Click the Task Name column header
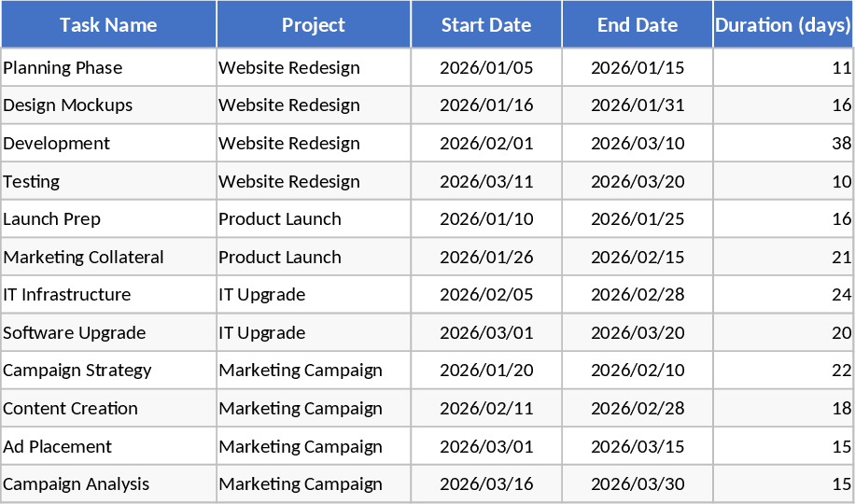Screen dimensions: 855x504 108,25
